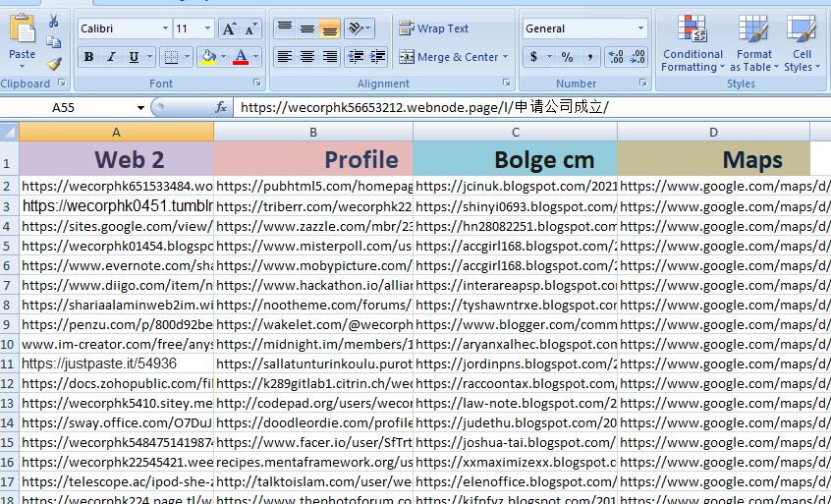Image resolution: width=831 pixels, height=504 pixels.
Task: Apply the yellow Fill Color swatch
Action: (207, 57)
